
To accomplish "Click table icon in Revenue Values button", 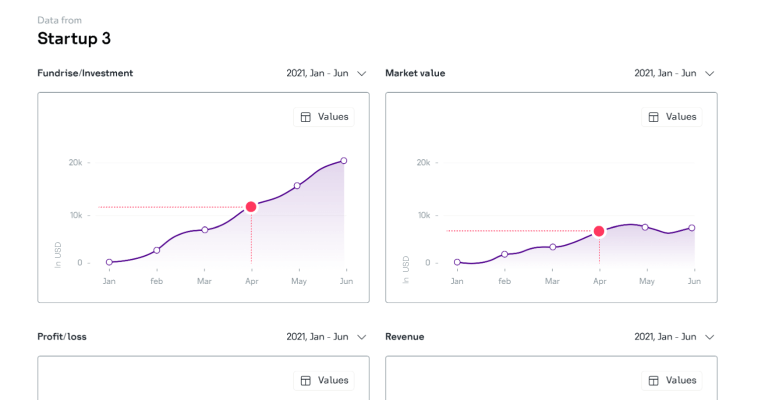I will pyautogui.click(x=654, y=381).
